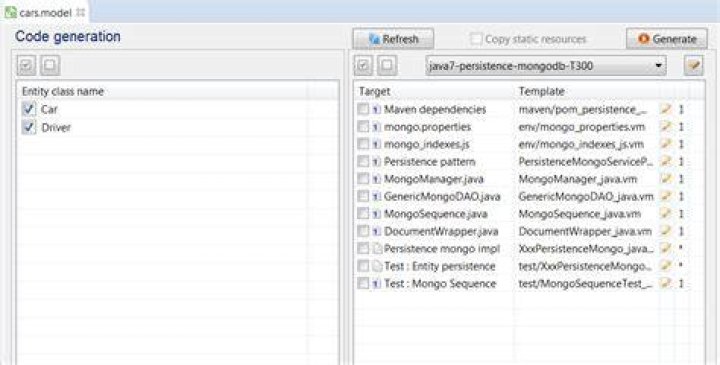Check the Test : Mongo Sequence target
The height and width of the screenshot is (365, 720).
pos(363,284)
